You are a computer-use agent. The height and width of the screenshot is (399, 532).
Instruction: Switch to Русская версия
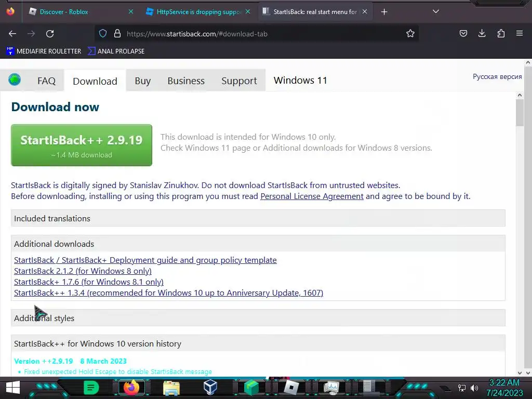point(497,77)
